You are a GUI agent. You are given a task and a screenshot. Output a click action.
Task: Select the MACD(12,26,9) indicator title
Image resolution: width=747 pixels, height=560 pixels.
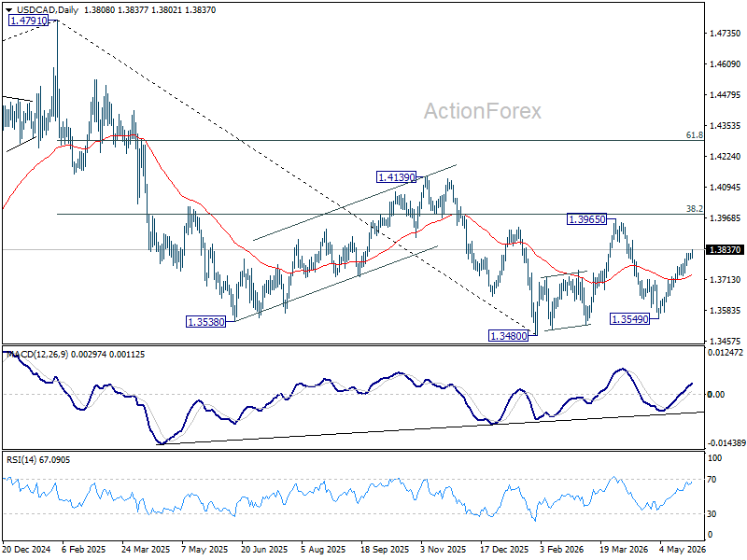click(37, 355)
